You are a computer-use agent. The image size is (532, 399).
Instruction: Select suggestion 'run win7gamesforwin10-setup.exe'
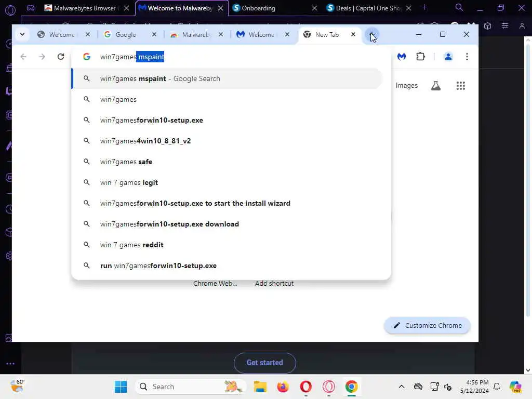(x=228, y=265)
